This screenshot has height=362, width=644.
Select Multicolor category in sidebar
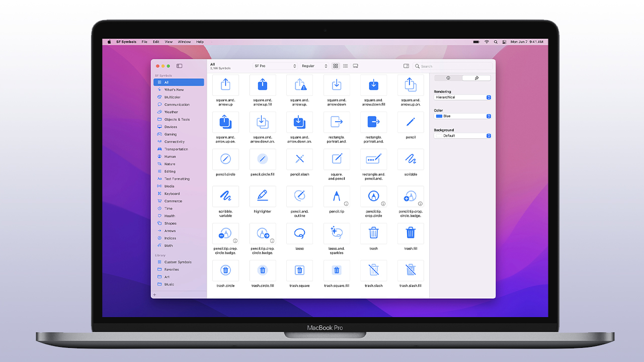(x=179, y=97)
